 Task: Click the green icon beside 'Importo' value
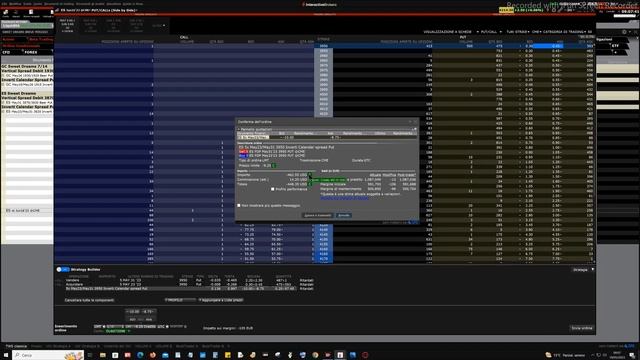pos(310,175)
